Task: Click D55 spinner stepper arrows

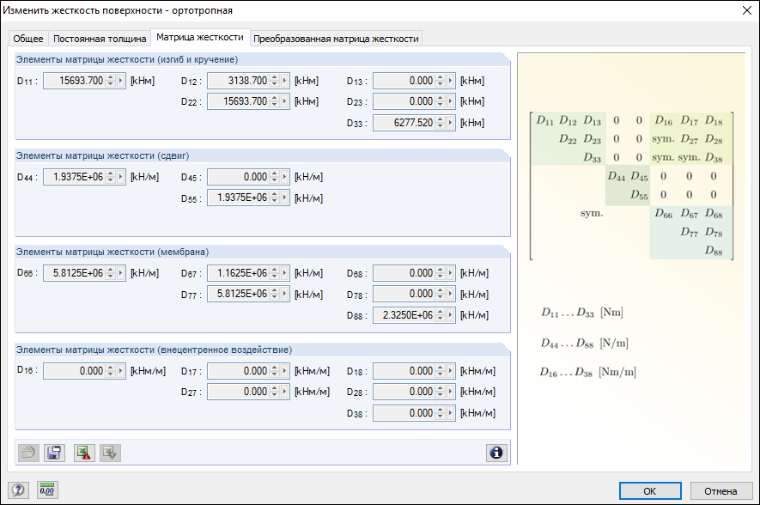Action: coord(274,198)
